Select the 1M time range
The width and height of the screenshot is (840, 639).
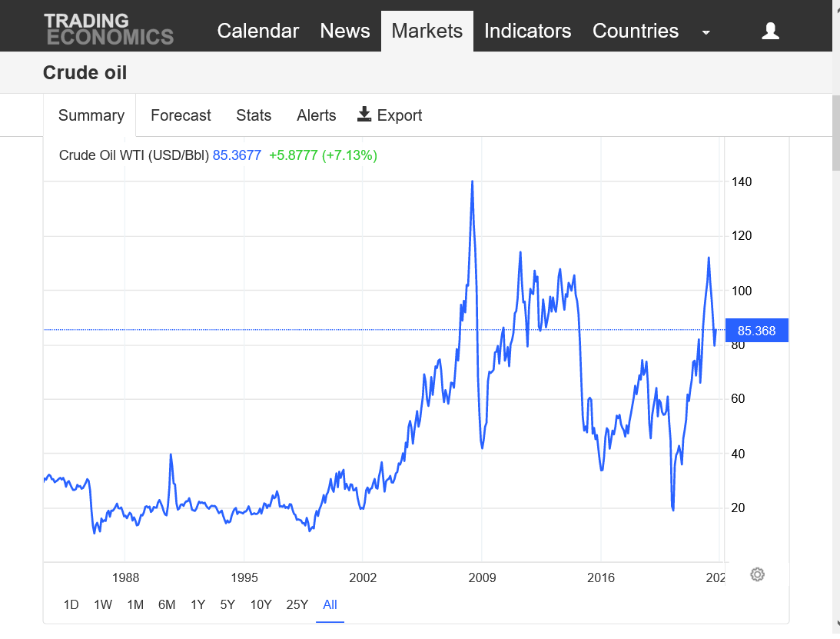point(135,604)
